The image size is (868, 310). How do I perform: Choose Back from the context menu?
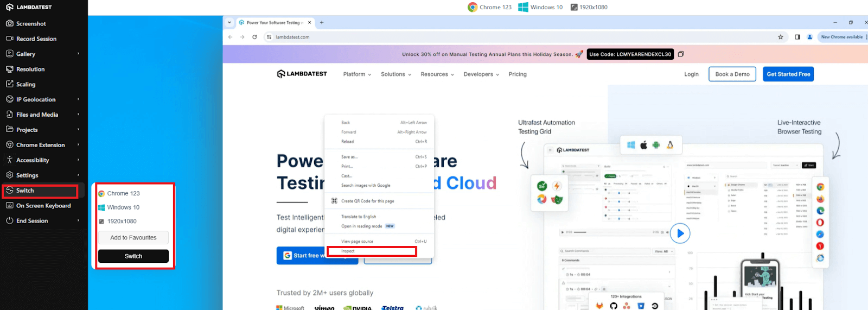(x=379, y=123)
